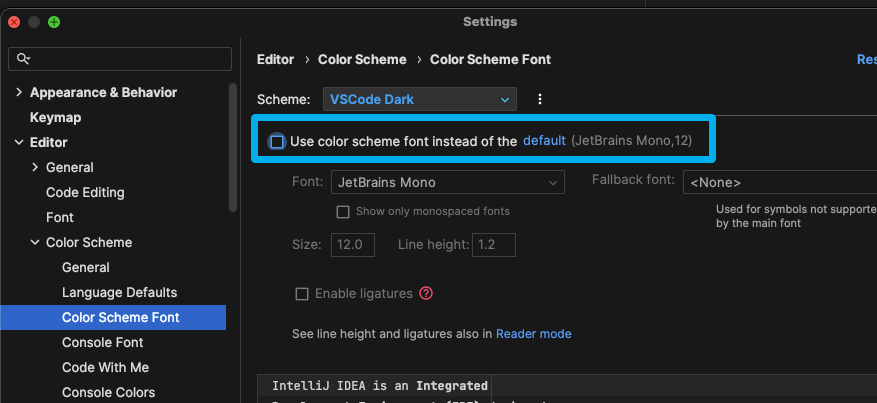This screenshot has width=877, height=403.
Task: Check the Enable ligatures checkbox
Action: 302,294
